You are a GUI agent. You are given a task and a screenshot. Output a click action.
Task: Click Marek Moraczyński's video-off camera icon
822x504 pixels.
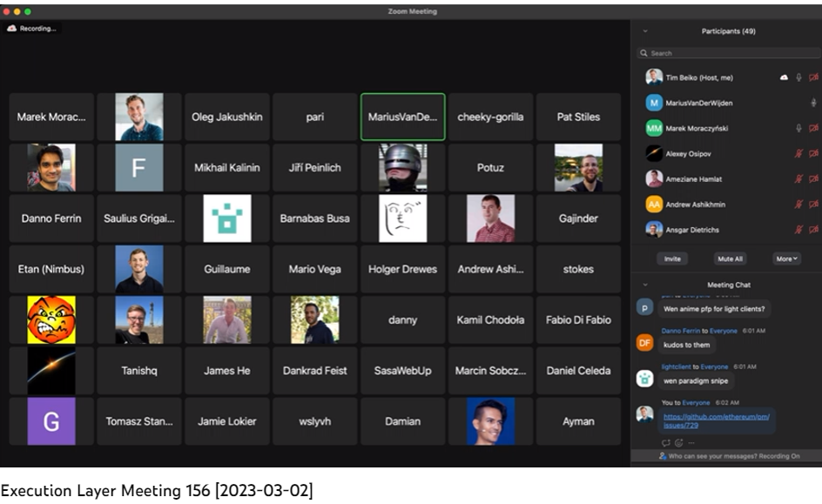(x=813, y=129)
